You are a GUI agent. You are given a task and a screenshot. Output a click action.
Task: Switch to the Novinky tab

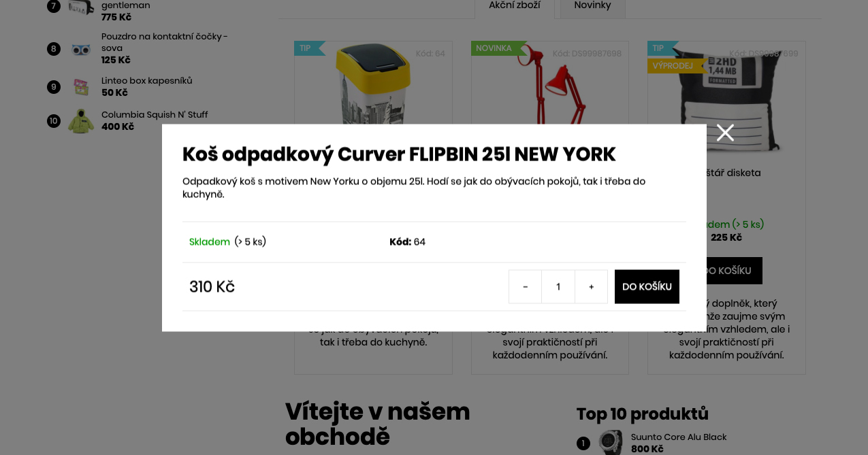(592, 5)
